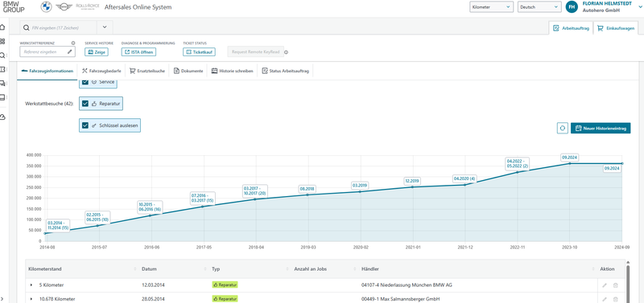Open the Arbeitsauftrag tab at top right

(571, 28)
